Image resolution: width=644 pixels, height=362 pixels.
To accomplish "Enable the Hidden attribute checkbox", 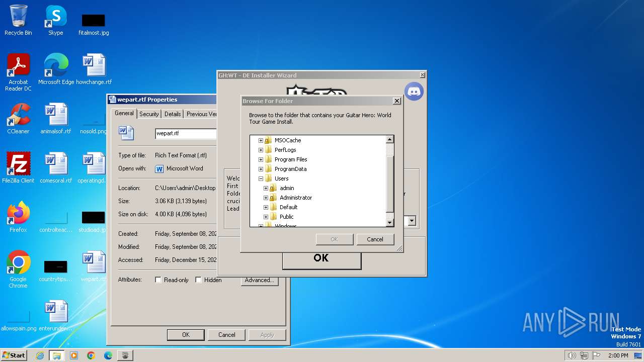I will 198,280.
